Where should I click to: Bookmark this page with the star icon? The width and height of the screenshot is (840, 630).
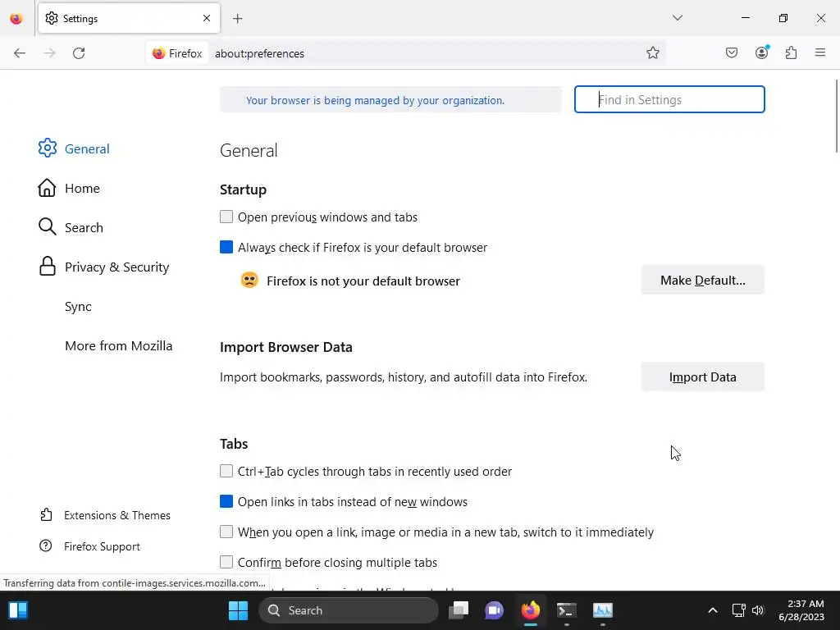coord(652,53)
